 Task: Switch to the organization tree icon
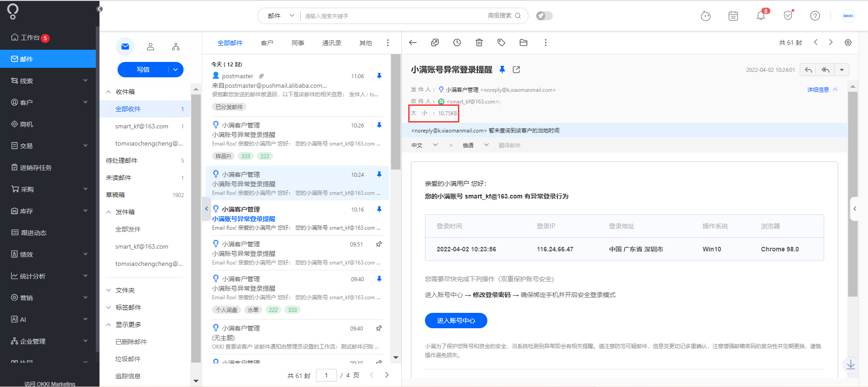pos(176,47)
